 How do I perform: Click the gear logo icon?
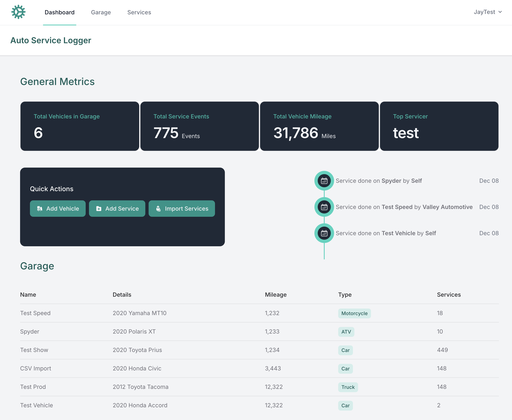coord(18,12)
